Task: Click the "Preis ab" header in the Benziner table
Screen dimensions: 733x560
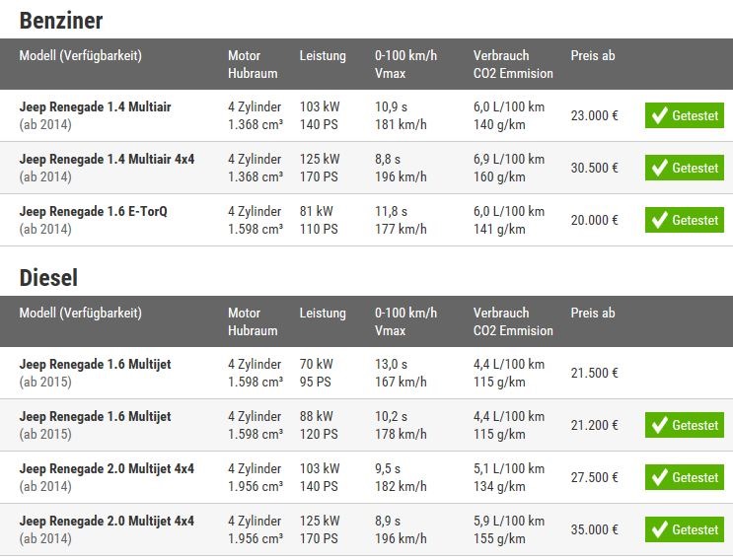Action: coord(592,56)
